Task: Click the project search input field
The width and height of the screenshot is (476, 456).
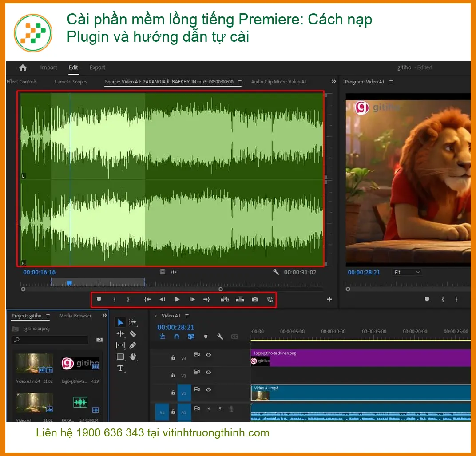Action: [50, 340]
